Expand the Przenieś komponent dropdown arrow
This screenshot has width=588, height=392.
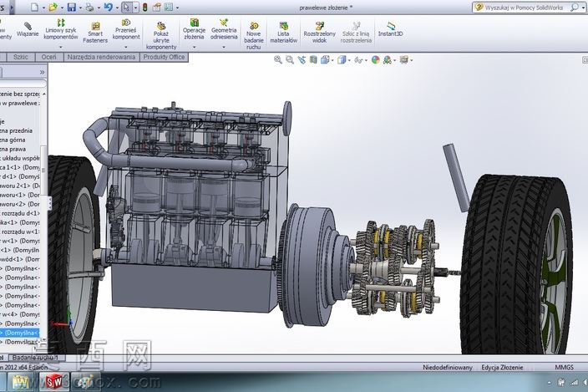[x=126, y=48]
